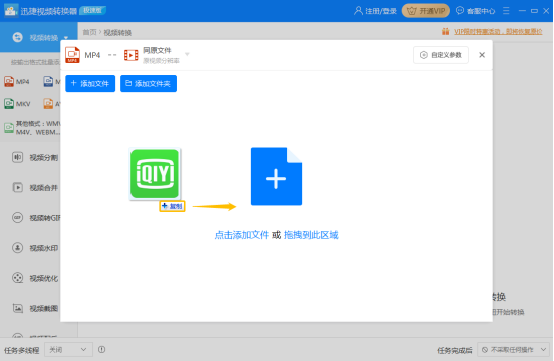Screen dimensions: 554x361
Task: Click the 极速版 badge in title bar
Action: (93, 10)
